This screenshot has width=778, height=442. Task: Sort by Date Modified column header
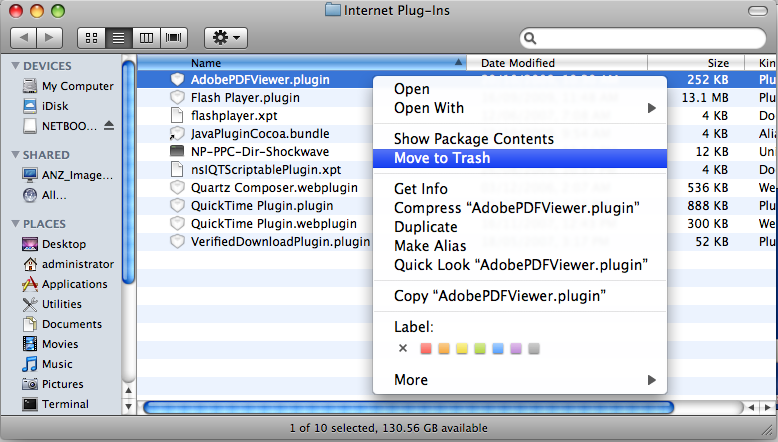[x=557, y=63]
